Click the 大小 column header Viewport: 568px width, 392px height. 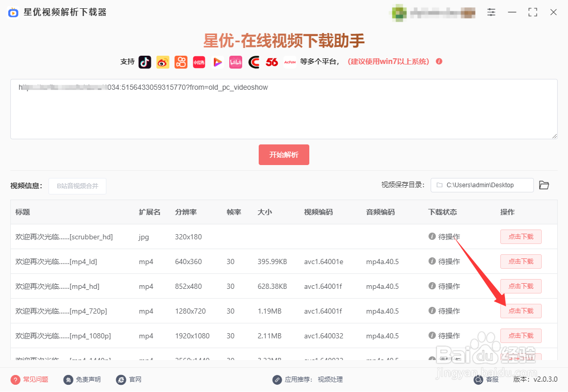pyautogui.click(x=265, y=212)
